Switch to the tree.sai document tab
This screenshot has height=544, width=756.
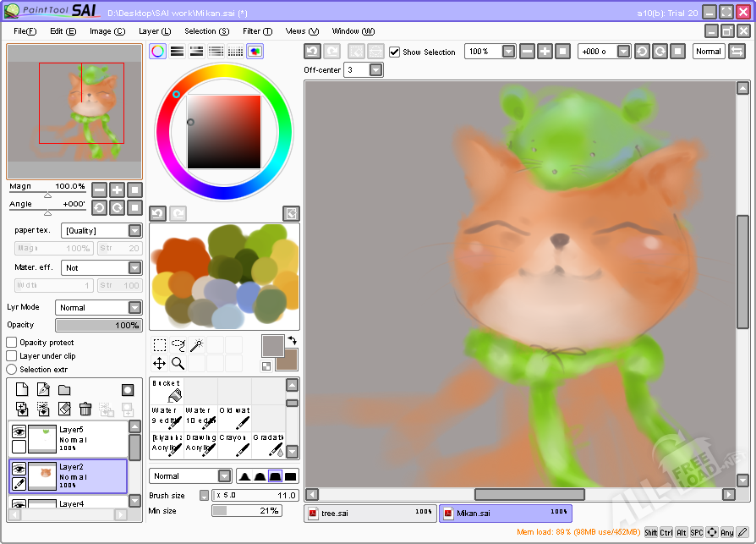click(x=370, y=514)
